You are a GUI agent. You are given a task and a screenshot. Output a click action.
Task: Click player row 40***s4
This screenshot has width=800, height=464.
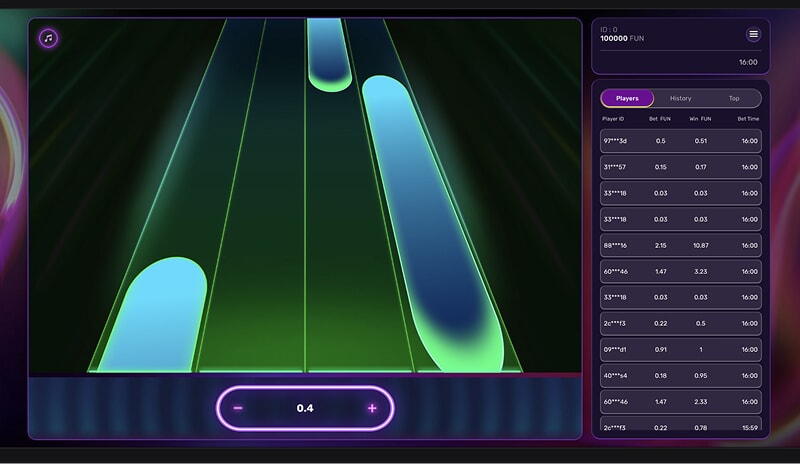(680, 375)
